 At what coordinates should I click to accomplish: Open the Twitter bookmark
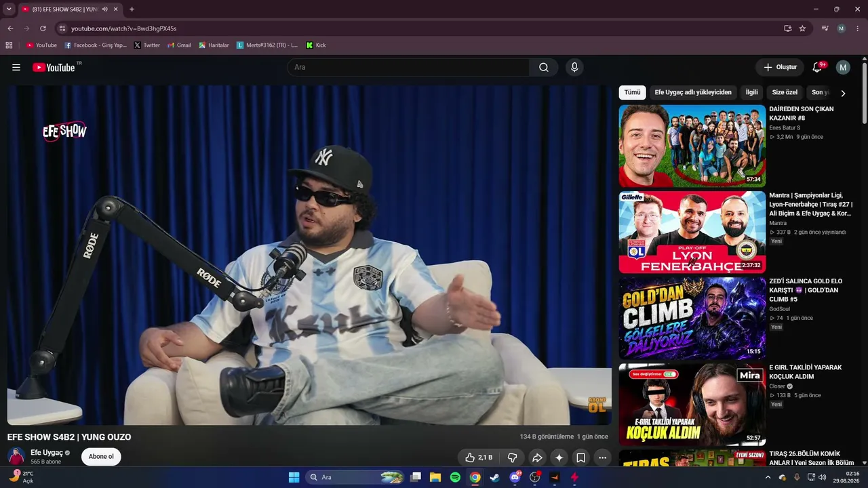point(147,45)
